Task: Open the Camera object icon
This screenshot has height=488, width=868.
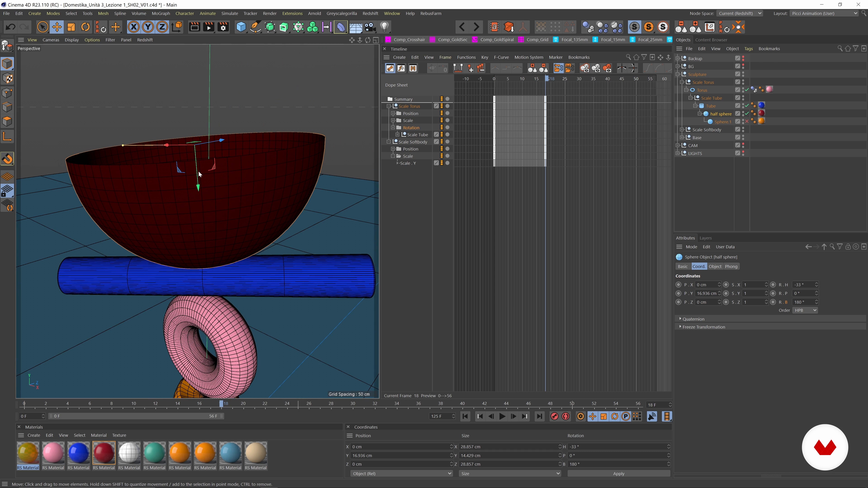Action: [x=370, y=27]
